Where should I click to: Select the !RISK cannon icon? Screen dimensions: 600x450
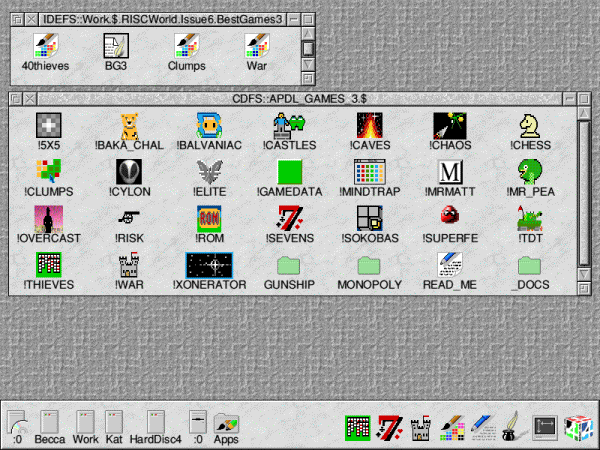click(129, 219)
